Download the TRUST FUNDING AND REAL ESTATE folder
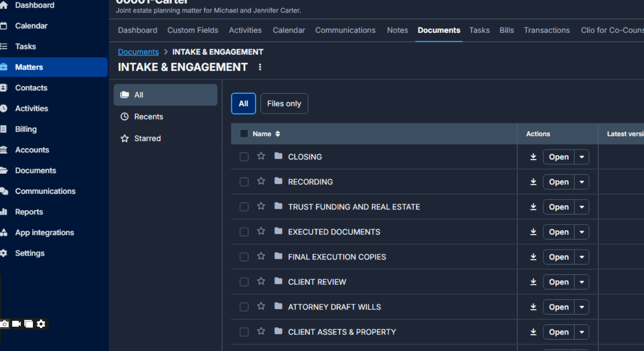Image resolution: width=644 pixels, height=351 pixels. pyautogui.click(x=533, y=207)
